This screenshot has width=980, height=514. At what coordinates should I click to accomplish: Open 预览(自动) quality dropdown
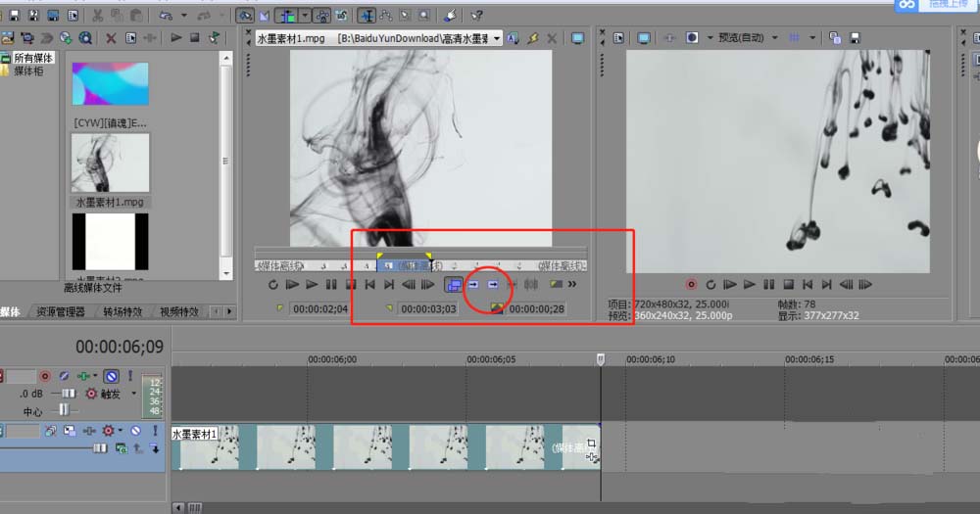click(775, 38)
